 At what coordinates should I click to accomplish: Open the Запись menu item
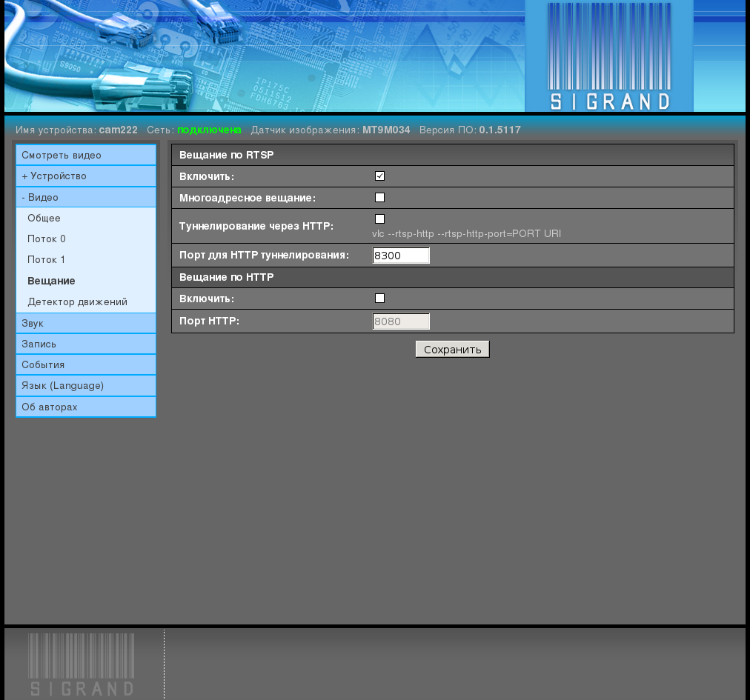pos(86,344)
